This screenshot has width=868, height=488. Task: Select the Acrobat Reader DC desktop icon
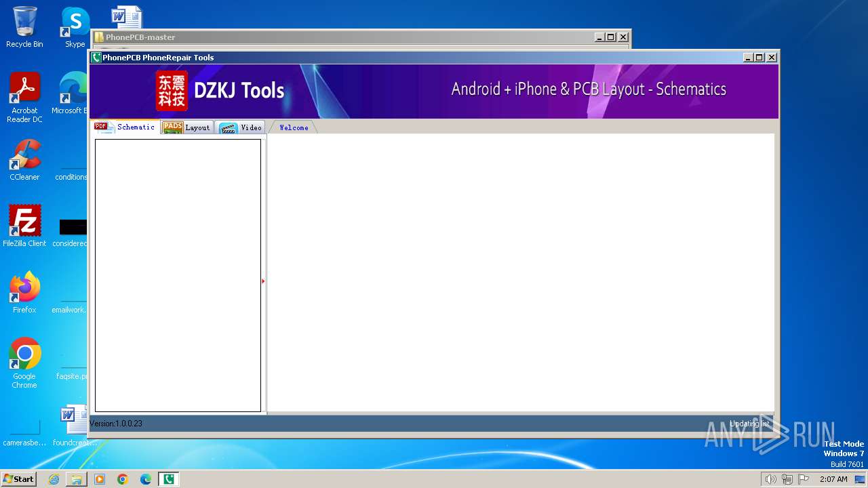coord(24,98)
